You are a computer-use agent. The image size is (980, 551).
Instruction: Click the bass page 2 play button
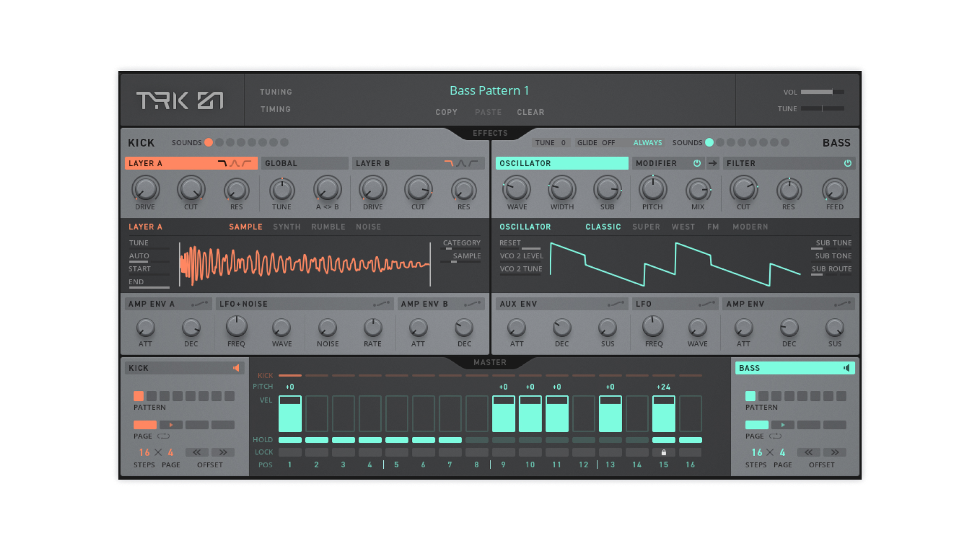tap(782, 425)
